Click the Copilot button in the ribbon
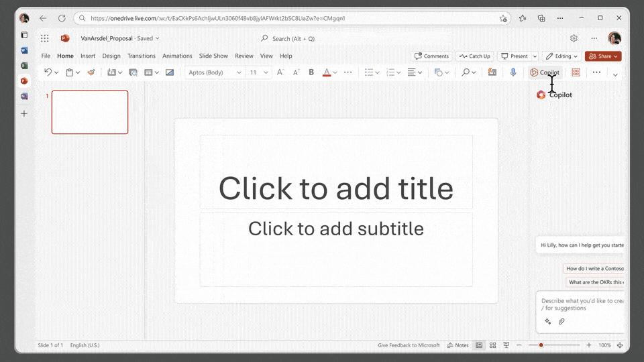644x362 pixels. (x=544, y=72)
